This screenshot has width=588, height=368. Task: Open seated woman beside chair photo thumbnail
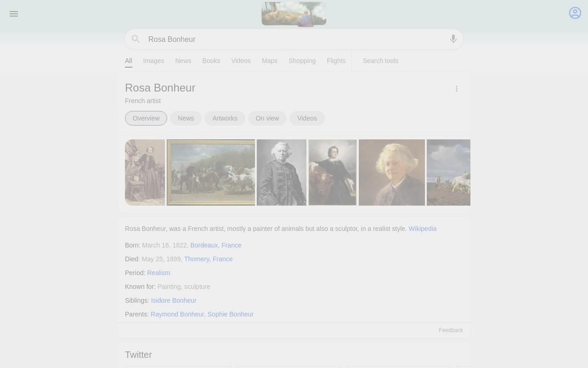click(145, 172)
